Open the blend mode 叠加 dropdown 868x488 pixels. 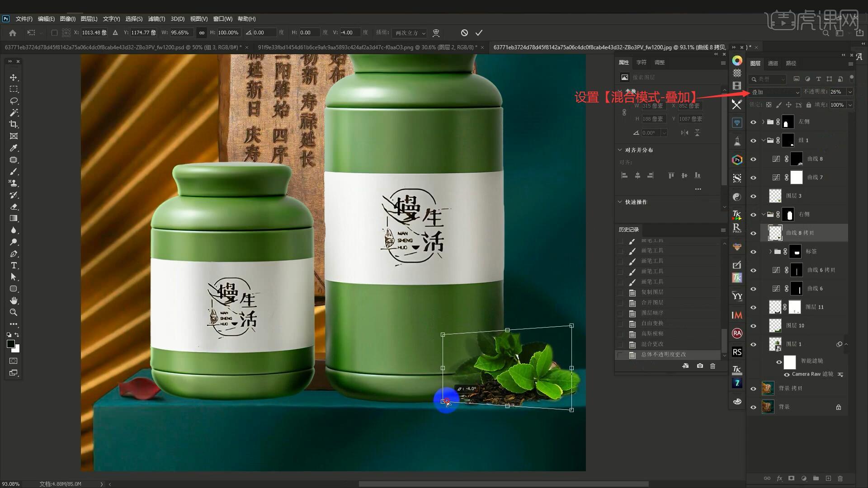click(775, 92)
